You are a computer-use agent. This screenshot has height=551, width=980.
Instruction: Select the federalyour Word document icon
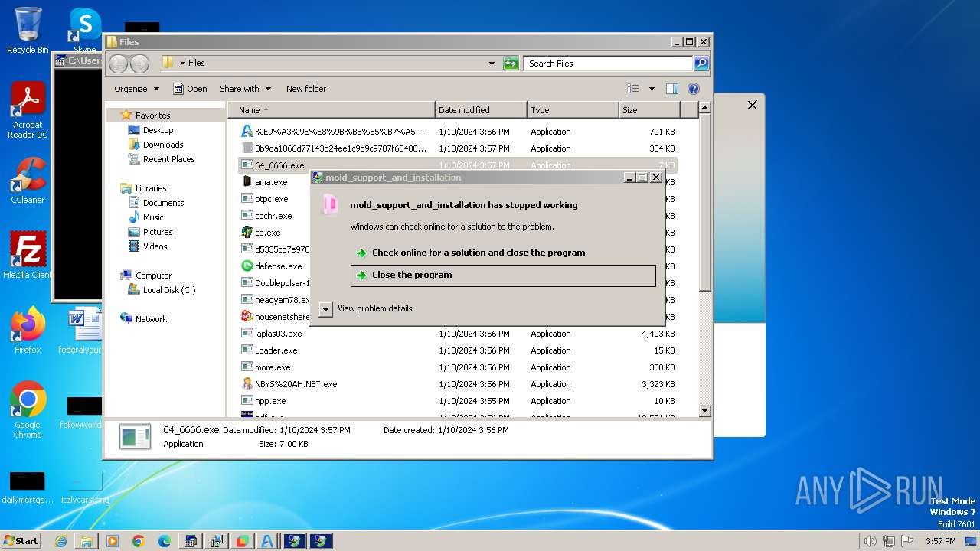[x=80, y=330]
